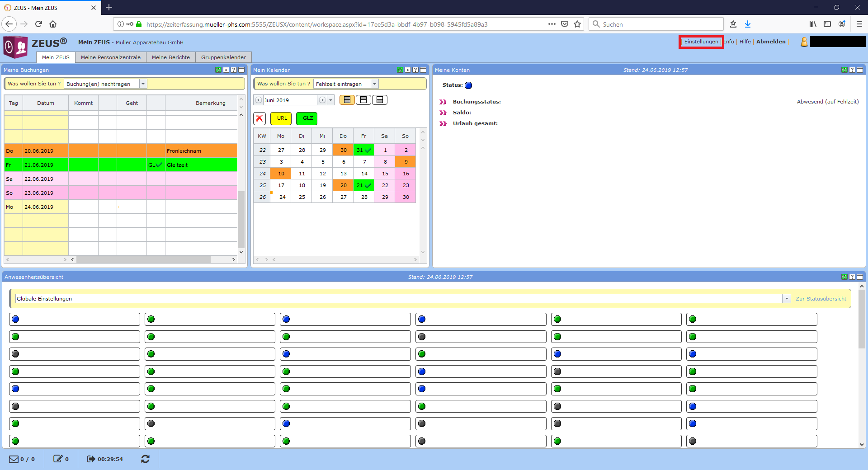Open the Globale Einstellungen dropdown
Viewport: 868px width, 470px height.
pyautogui.click(x=786, y=299)
